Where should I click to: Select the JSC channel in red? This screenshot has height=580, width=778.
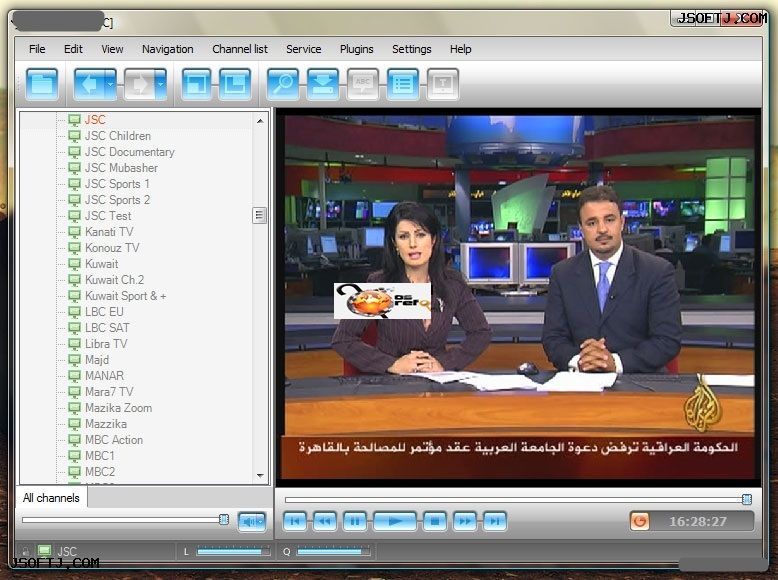pos(95,120)
